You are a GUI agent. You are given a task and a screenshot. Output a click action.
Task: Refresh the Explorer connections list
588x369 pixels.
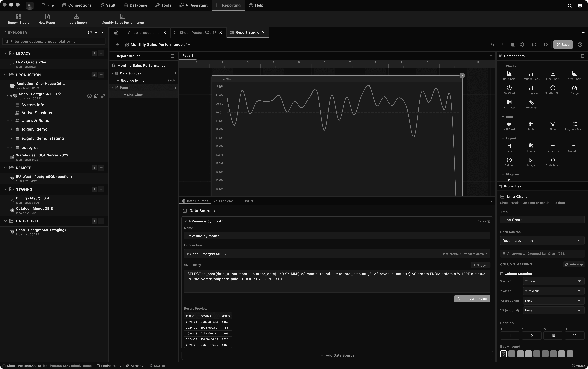90,32
